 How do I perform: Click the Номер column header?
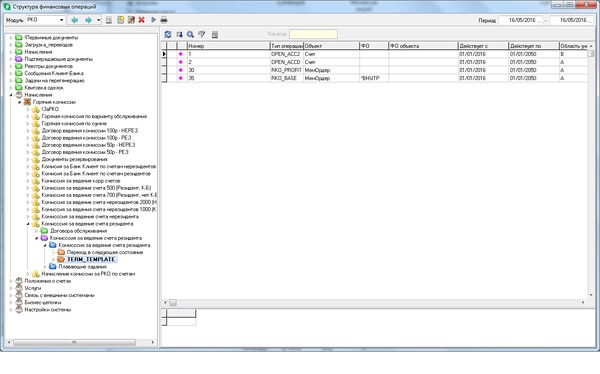click(x=228, y=46)
